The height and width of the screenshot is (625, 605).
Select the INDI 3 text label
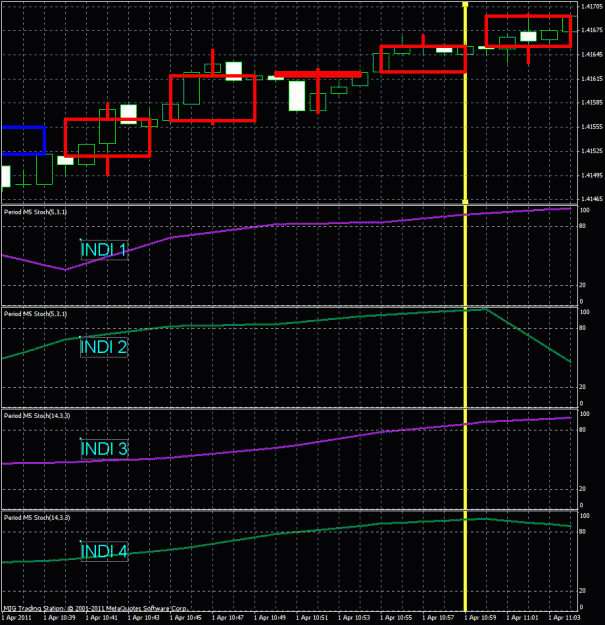coord(104,449)
